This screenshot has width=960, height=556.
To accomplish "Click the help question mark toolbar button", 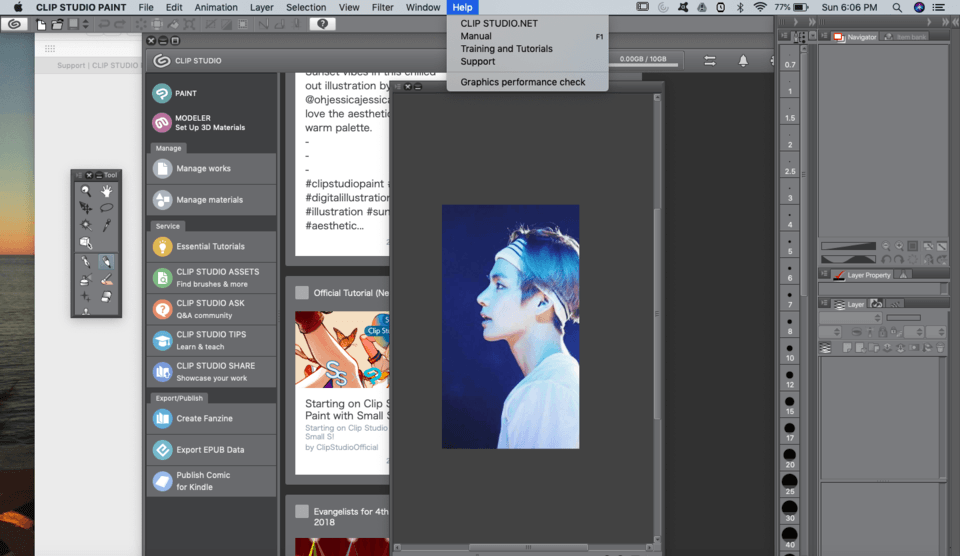I will tap(322, 24).
